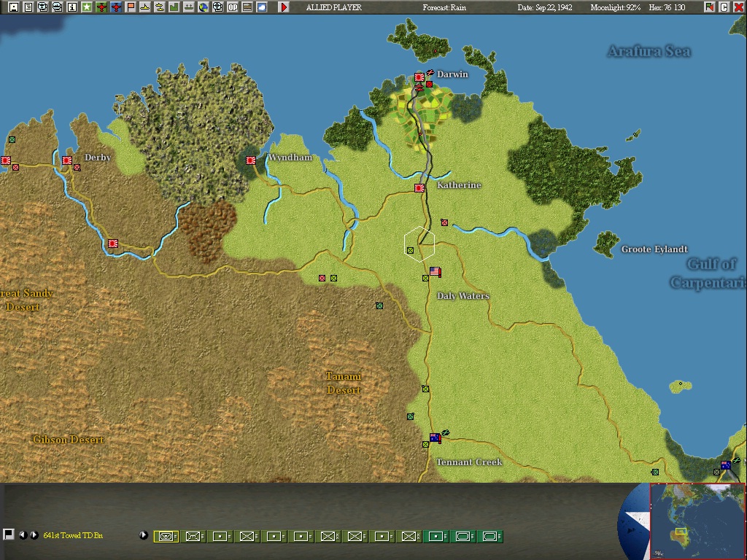Select the second unit counter in strip
Image resolution: width=747 pixels, height=560 pixels.
[193, 536]
